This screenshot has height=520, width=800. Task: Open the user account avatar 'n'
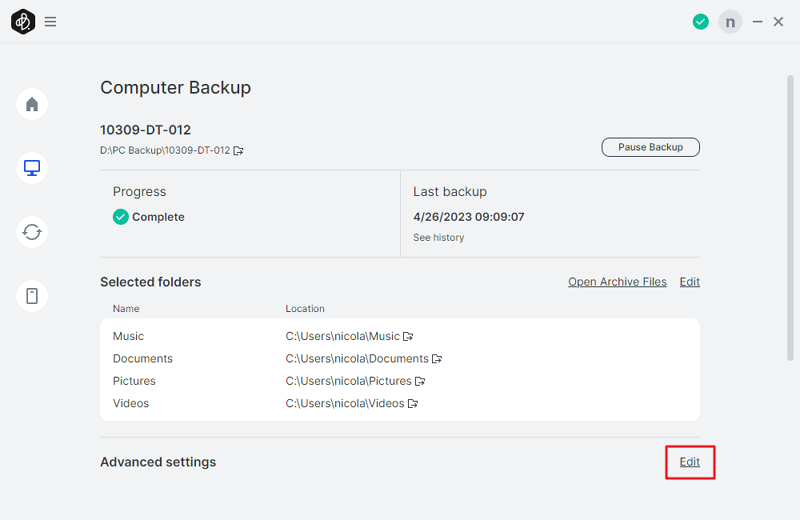point(730,21)
